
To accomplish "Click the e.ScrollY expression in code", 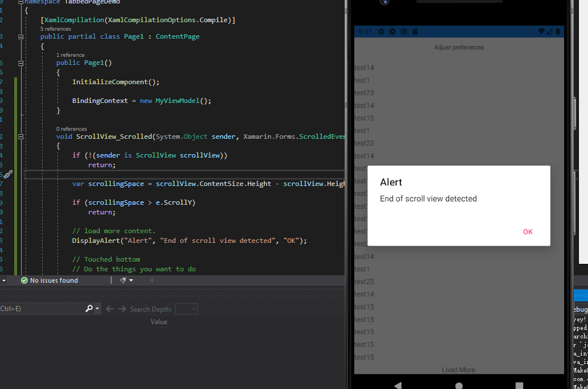I will tap(173, 202).
